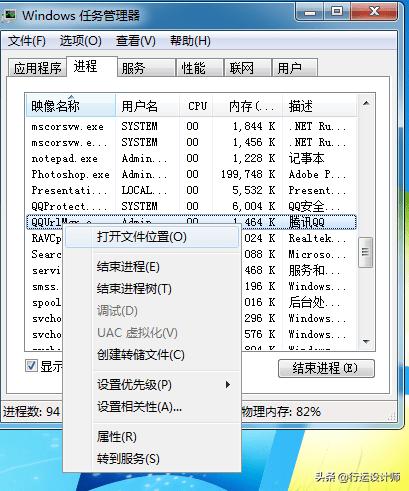Switch to the 性能 tab

click(x=200, y=68)
